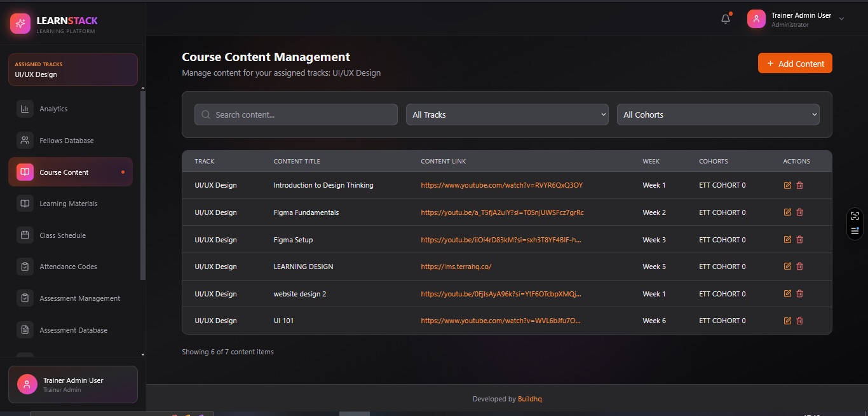
Task: Open the All Tracks dropdown
Action: tap(507, 114)
